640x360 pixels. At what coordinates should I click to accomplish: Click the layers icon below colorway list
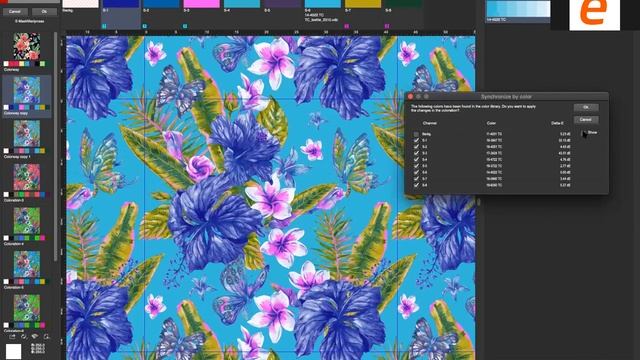pos(35,337)
